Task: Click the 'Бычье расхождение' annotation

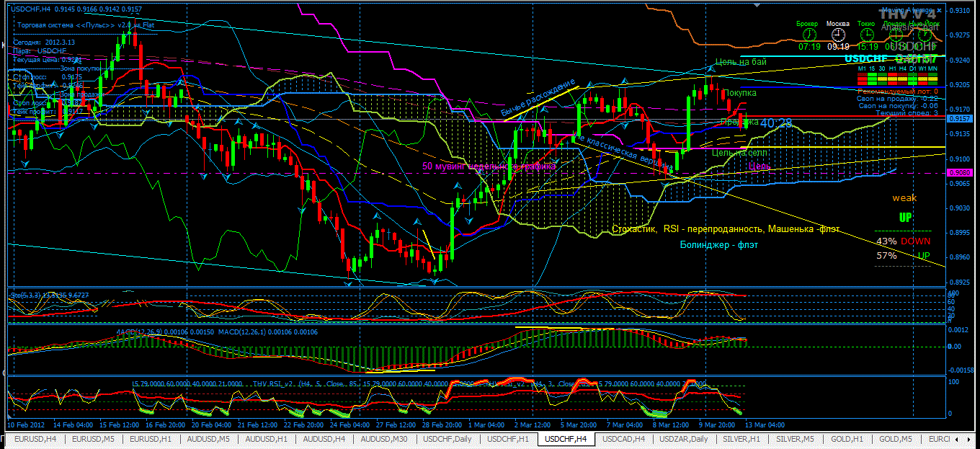Action: (x=539, y=98)
